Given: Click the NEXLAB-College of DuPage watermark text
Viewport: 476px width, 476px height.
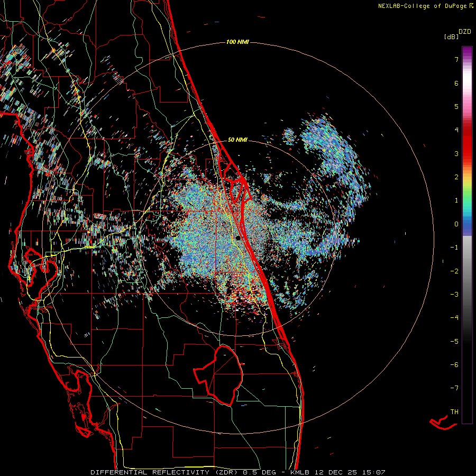Looking at the screenshot, I should (x=422, y=6).
